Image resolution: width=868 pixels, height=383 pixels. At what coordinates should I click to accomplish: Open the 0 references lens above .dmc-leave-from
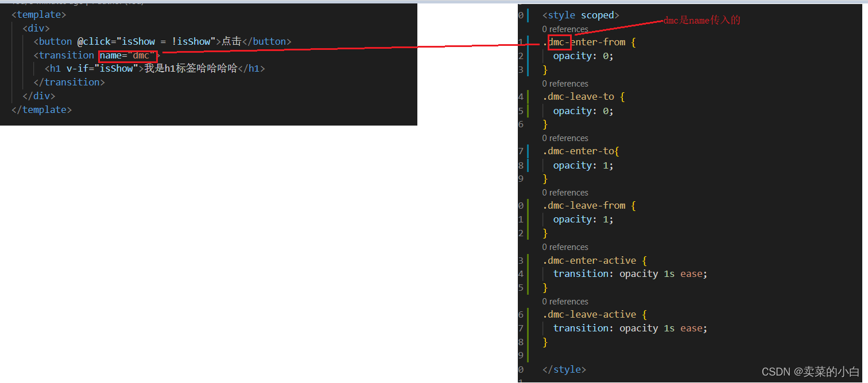click(x=565, y=193)
